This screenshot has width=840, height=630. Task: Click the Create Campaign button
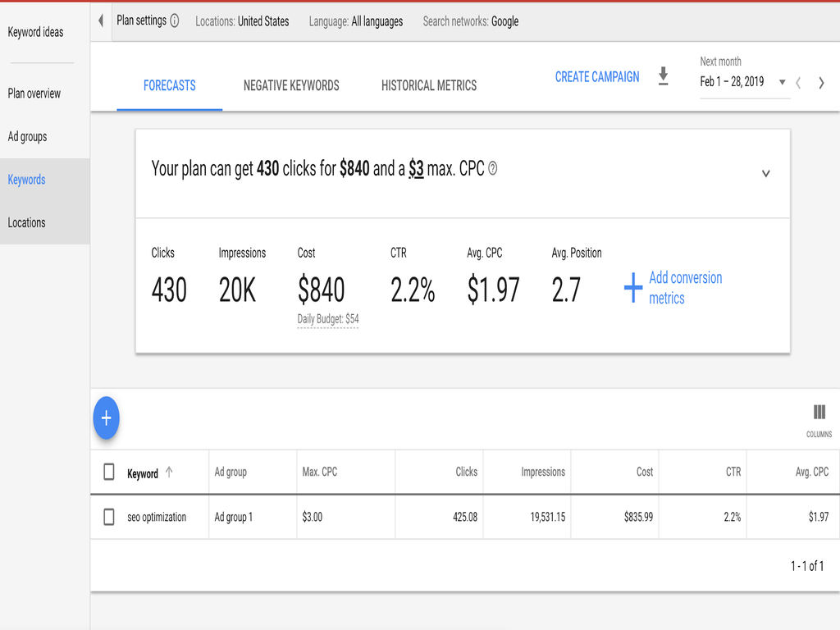point(597,77)
